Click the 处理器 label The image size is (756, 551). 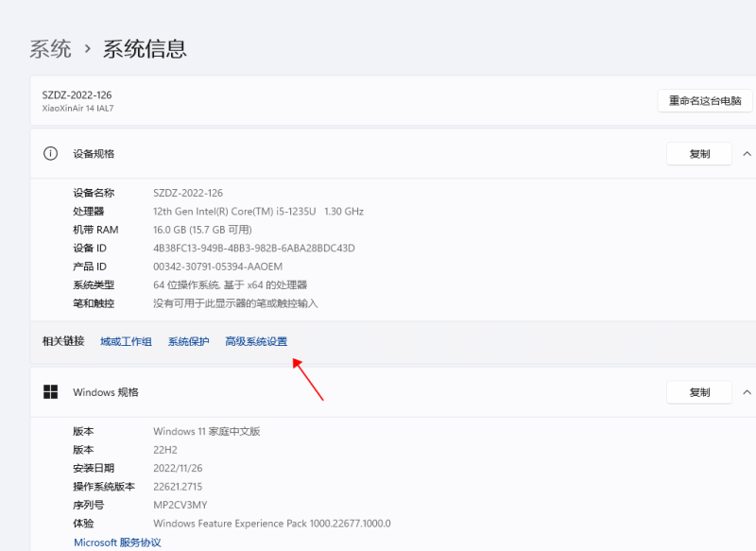click(88, 211)
